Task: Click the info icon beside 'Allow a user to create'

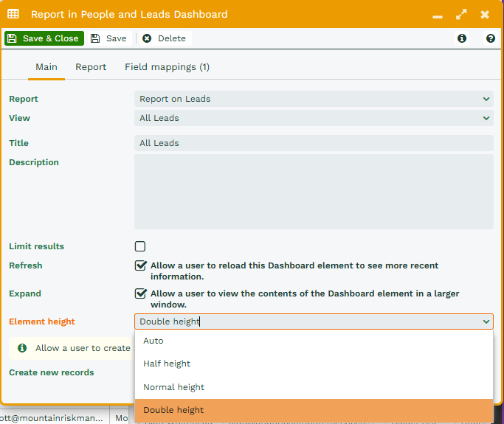Action: 22,348
